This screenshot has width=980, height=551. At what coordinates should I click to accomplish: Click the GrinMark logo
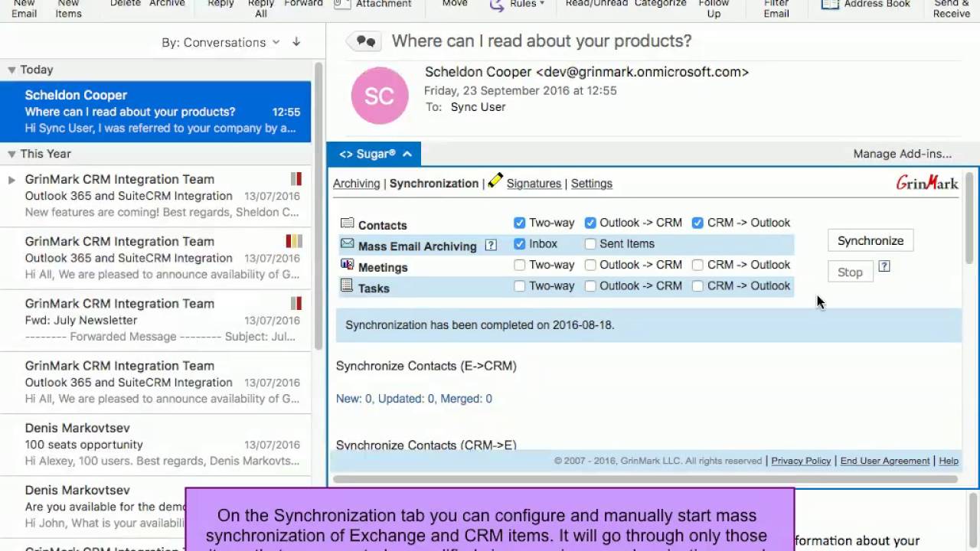(x=927, y=183)
